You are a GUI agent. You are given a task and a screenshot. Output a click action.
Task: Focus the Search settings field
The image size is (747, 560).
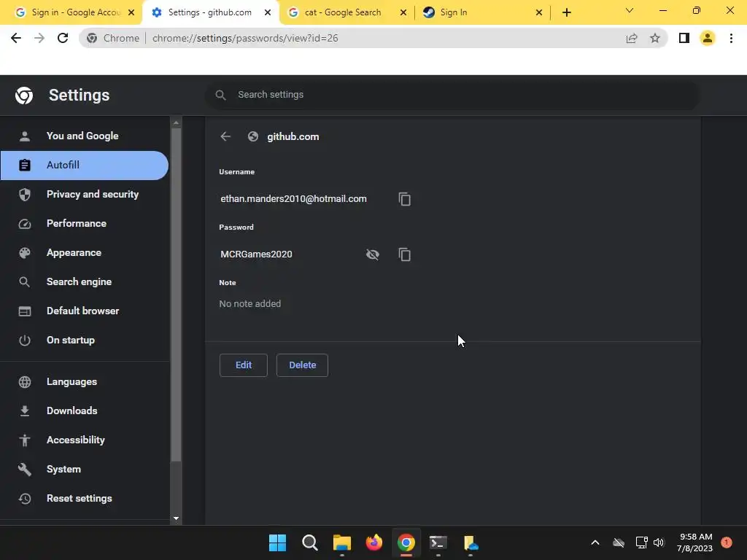click(452, 95)
